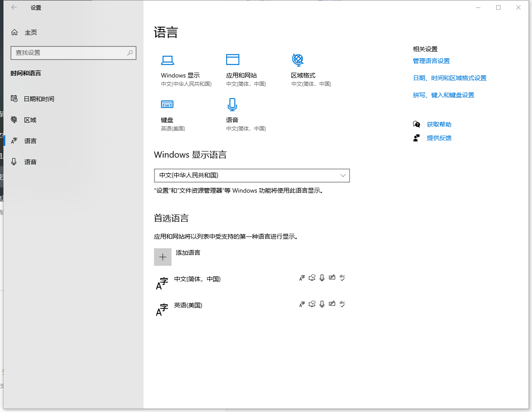
Task: Focus the 查找设置 search box
Action: pyautogui.click(x=73, y=53)
